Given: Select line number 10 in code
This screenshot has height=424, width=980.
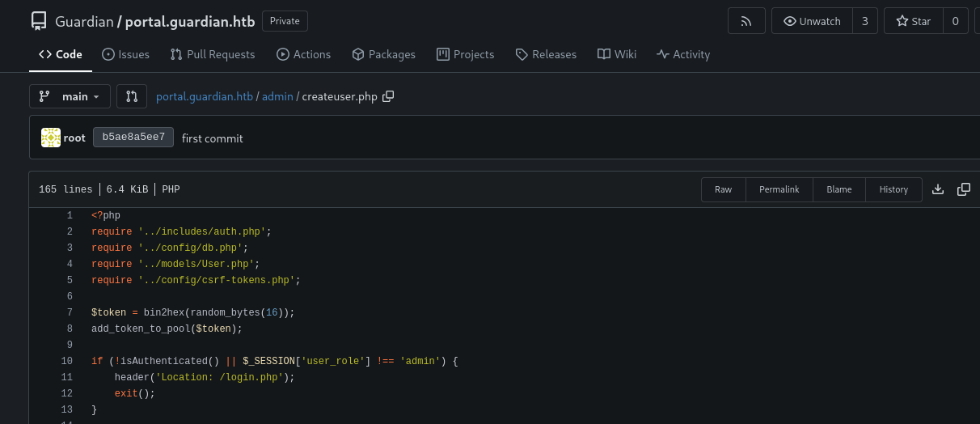Looking at the screenshot, I should point(66,361).
